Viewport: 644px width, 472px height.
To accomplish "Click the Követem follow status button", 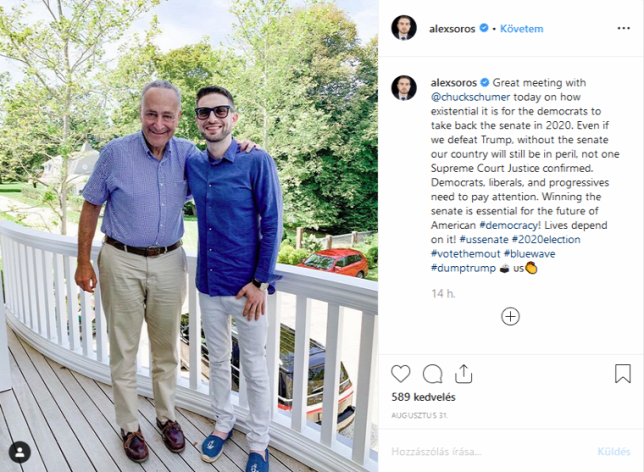I will pos(521,29).
